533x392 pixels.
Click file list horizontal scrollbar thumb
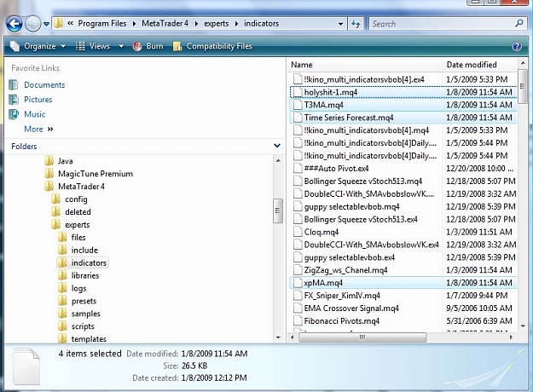pyautogui.click(x=362, y=337)
